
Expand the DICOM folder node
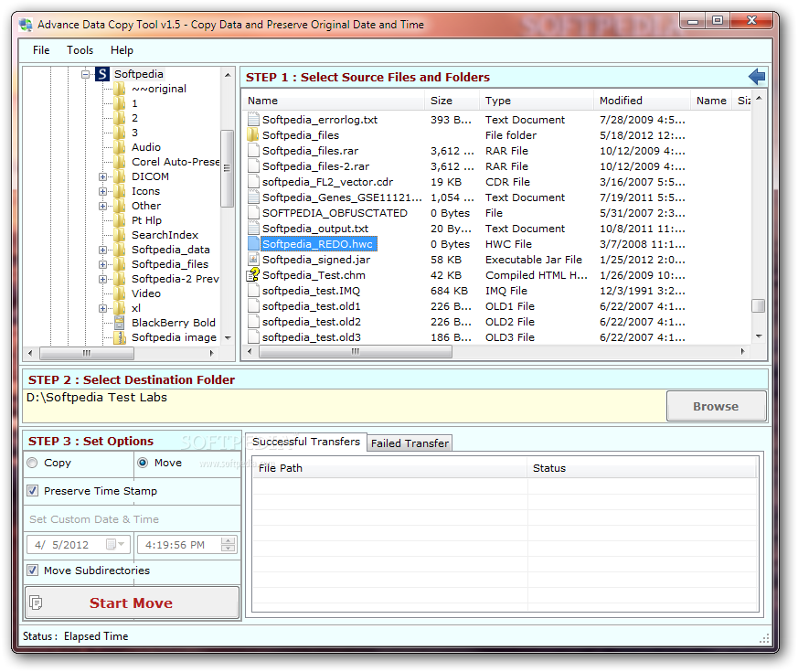coord(102,176)
